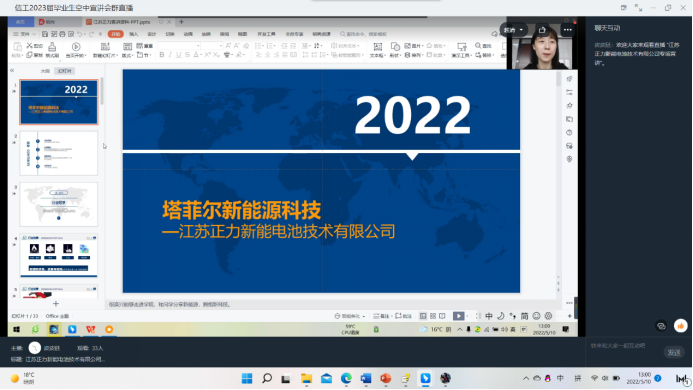Select slide 4 thumbnail
Viewport: 693px width, 390px height.
59,256
